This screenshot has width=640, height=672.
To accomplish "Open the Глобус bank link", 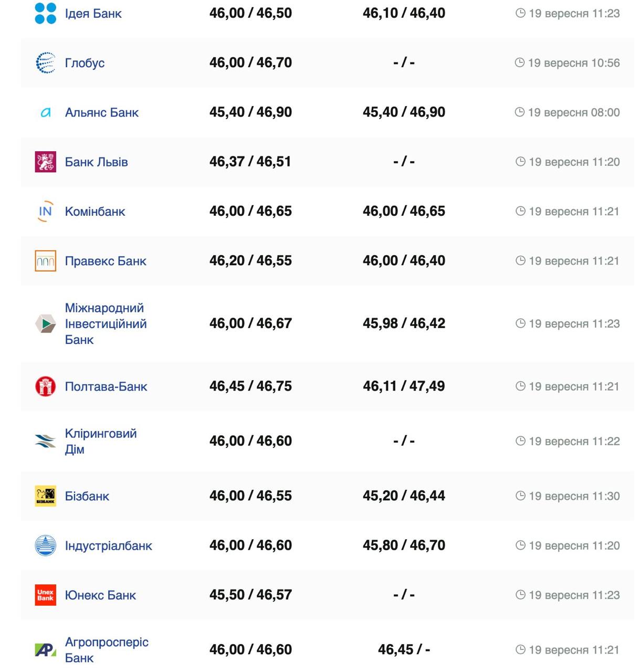I will pos(85,63).
